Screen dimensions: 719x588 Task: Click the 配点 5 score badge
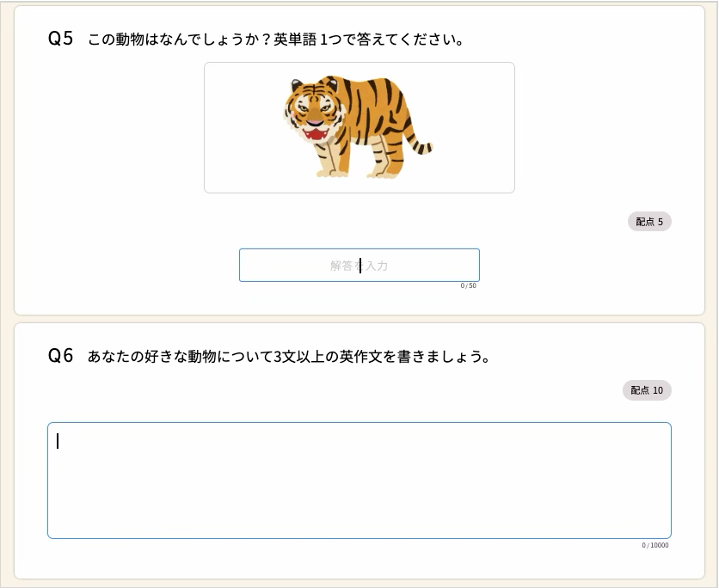(649, 222)
